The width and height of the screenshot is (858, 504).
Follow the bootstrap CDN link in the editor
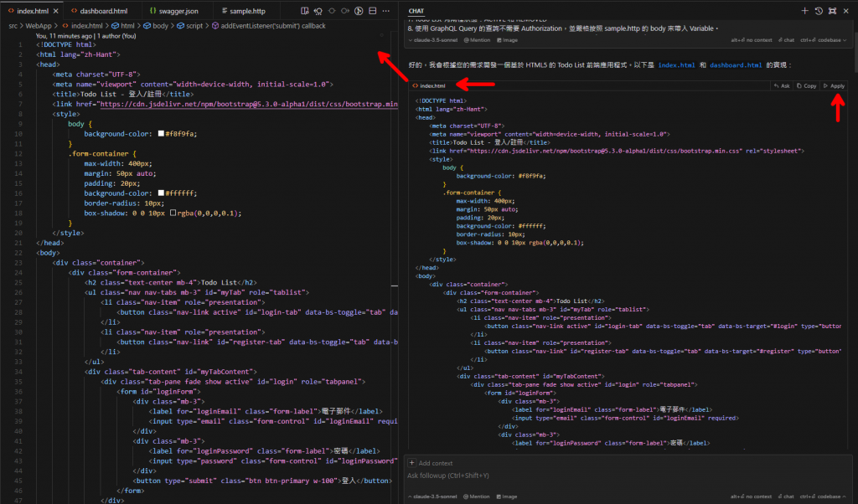pos(248,104)
